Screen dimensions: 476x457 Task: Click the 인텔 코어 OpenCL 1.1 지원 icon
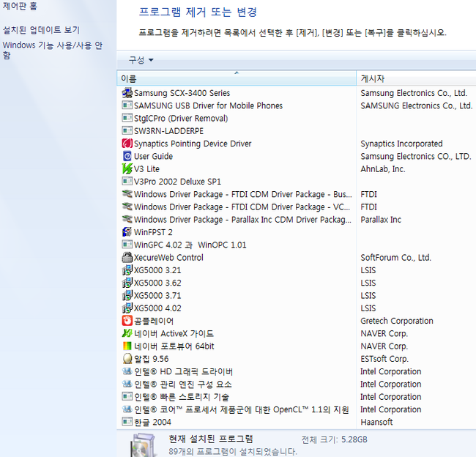click(x=127, y=409)
